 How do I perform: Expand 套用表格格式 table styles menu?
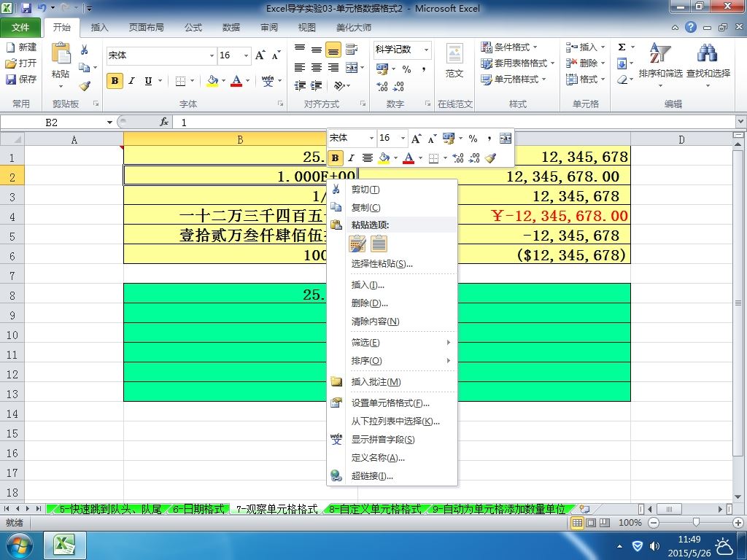tap(517, 63)
